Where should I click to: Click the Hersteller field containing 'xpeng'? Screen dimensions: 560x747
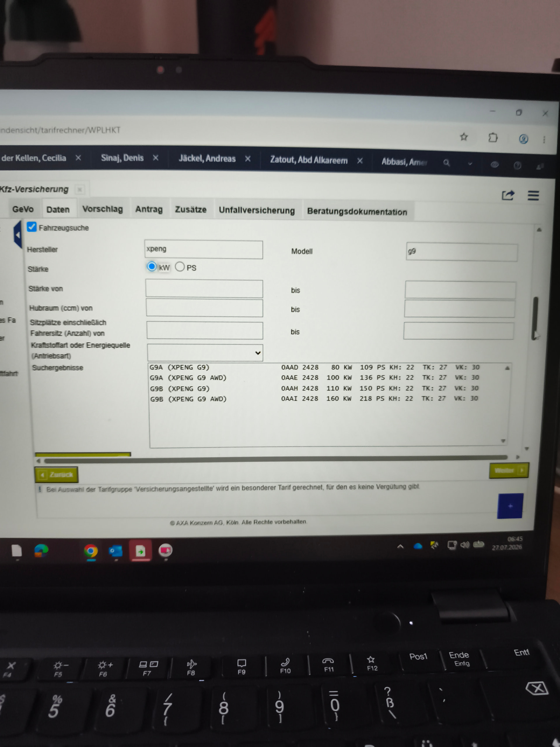204,249
